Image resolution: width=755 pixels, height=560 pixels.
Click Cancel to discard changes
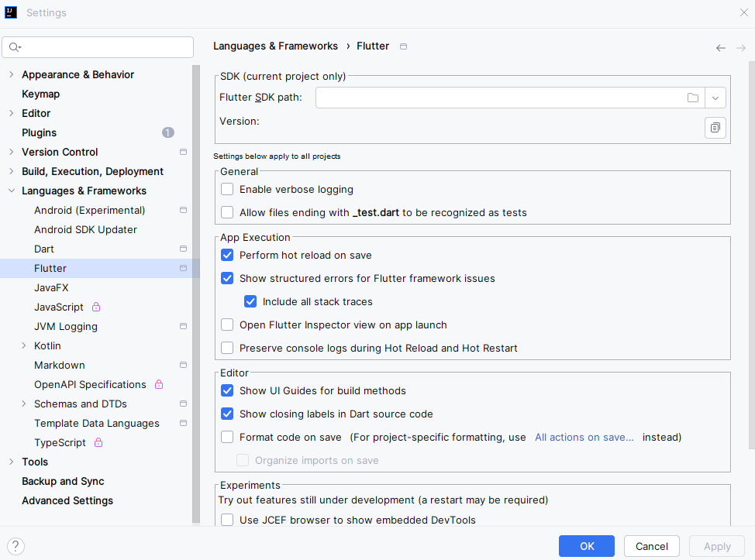[x=651, y=546]
